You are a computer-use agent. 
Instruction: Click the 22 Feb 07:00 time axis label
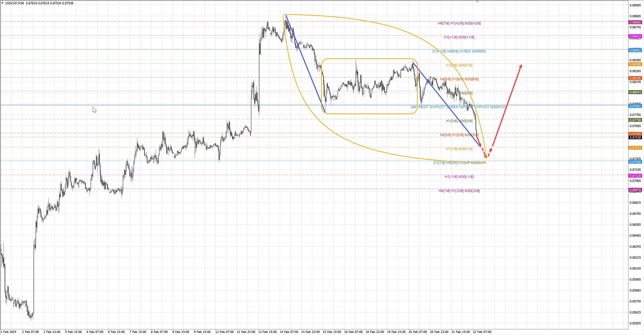point(482,332)
